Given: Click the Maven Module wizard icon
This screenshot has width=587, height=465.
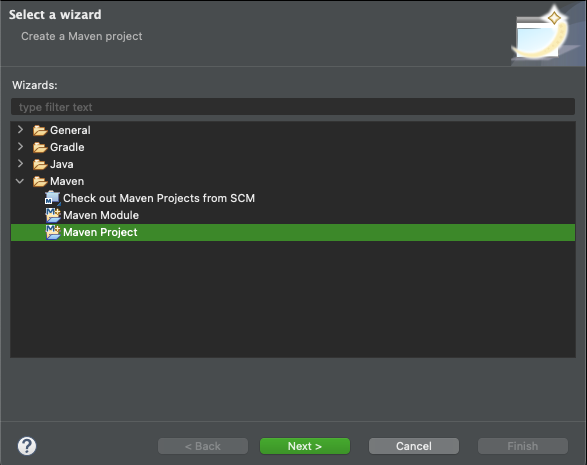Looking at the screenshot, I should [x=53, y=215].
